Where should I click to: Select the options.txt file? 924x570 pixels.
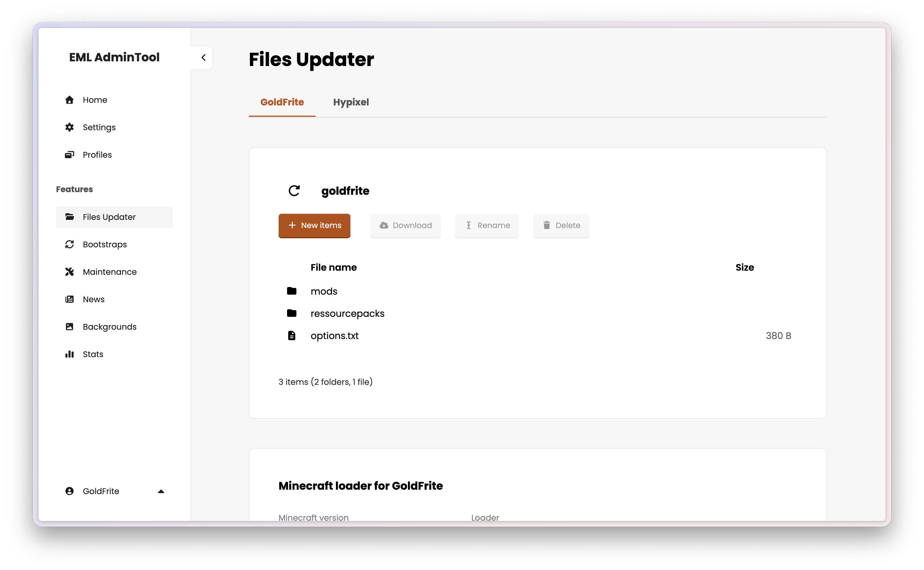(x=335, y=336)
